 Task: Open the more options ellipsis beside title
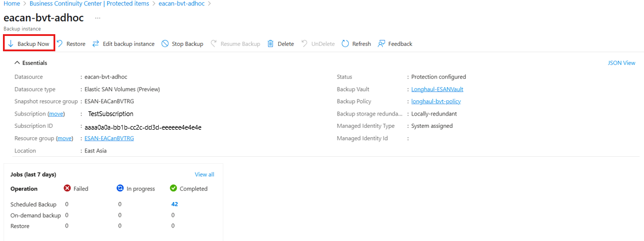pos(98,18)
